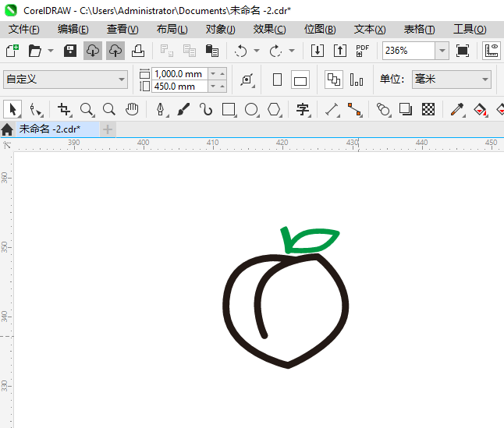Image resolution: width=504 pixels, height=428 pixels.
Task: Select the second magnifier tool
Action: click(x=109, y=109)
